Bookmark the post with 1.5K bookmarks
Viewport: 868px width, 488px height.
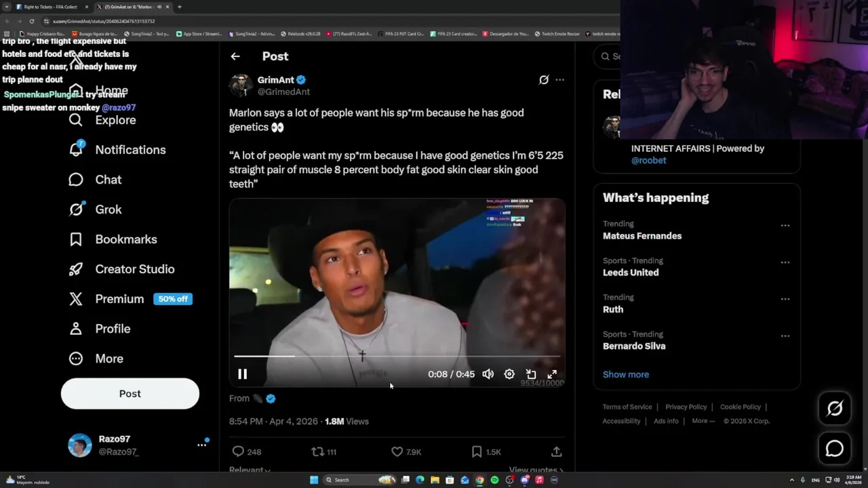pos(486,451)
